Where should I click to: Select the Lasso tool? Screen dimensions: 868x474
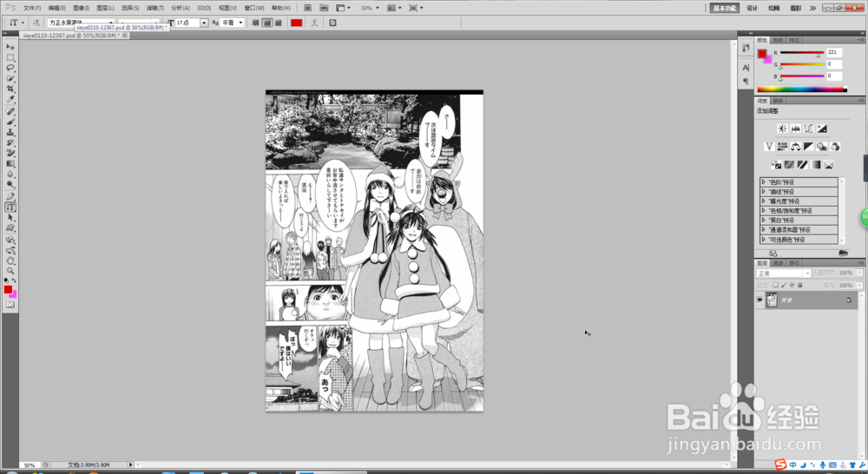(x=10, y=68)
